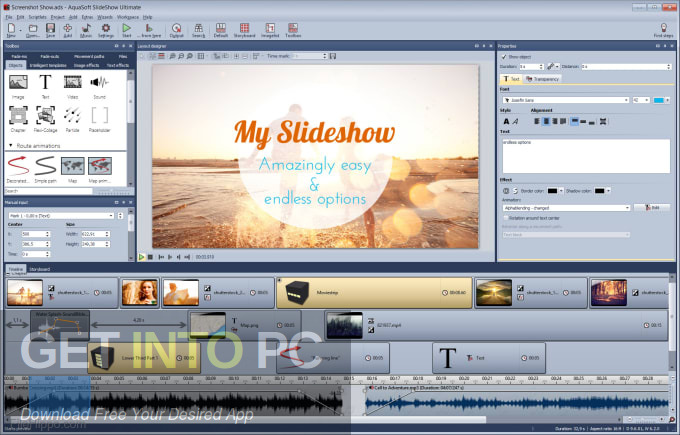Click the text content box in Properties
Viewport: 680px width, 435px height.
click(586, 156)
